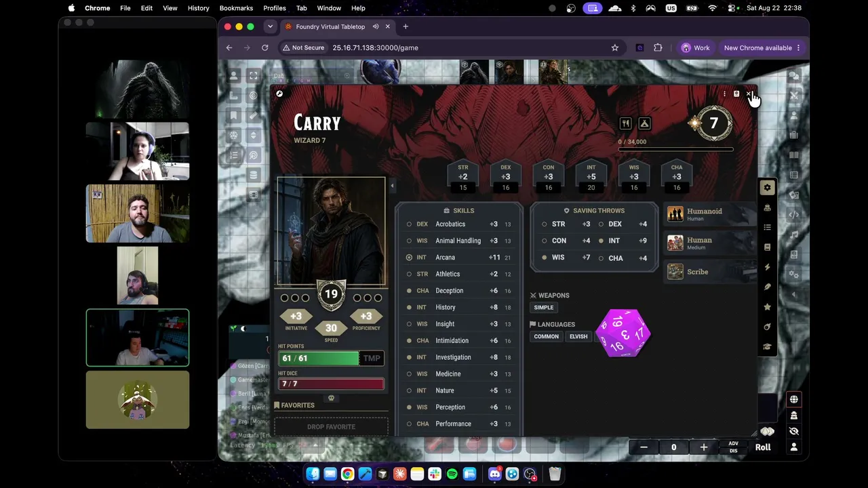Open the Profiles menu in menu bar
This screenshot has width=868, height=488.
click(x=275, y=8)
